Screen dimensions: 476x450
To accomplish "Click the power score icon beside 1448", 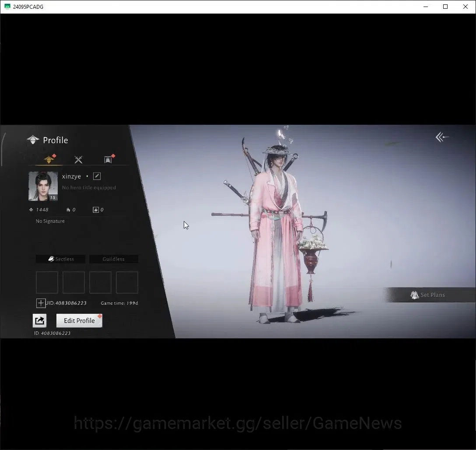I will 31,210.
